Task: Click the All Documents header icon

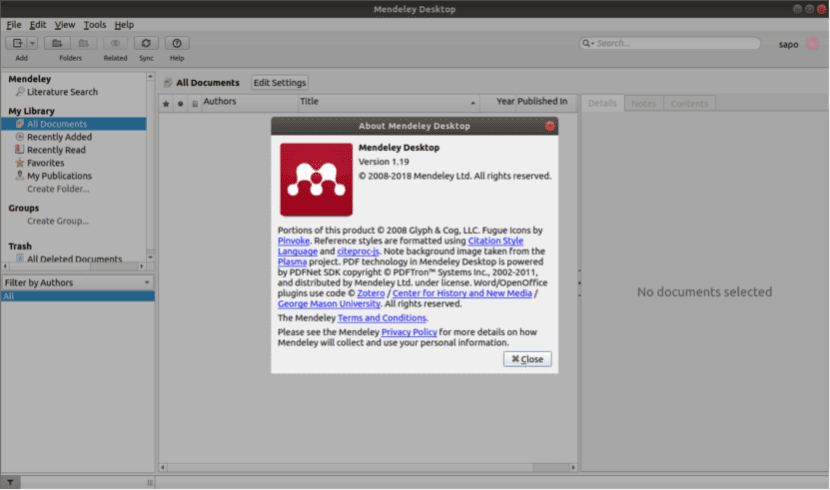Action: [168, 83]
